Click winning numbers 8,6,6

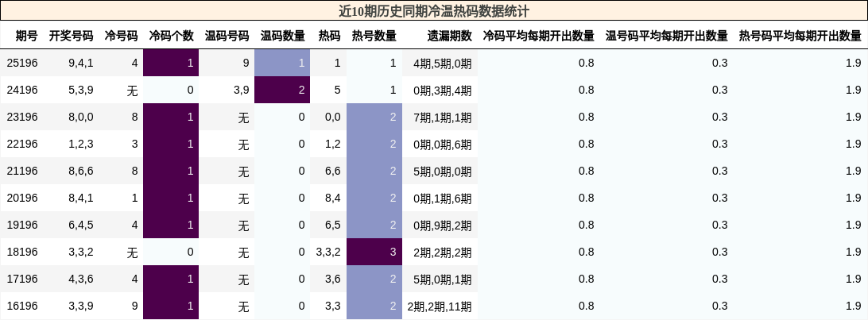click(x=81, y=171)
